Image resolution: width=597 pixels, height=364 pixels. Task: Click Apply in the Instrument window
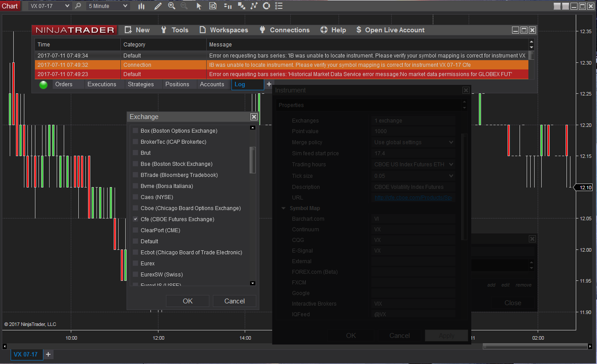pos(447,336)
